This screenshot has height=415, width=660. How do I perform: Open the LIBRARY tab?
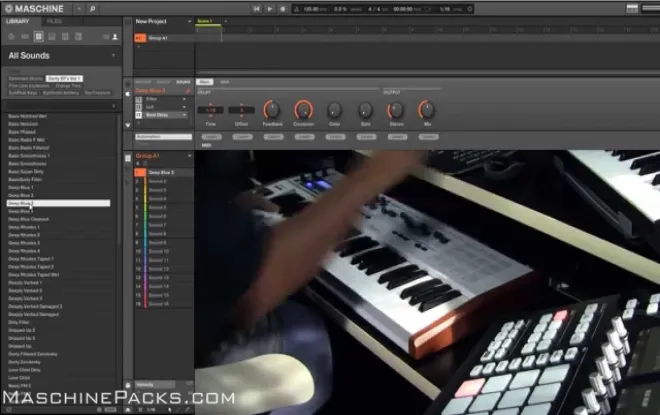[18, 21]
